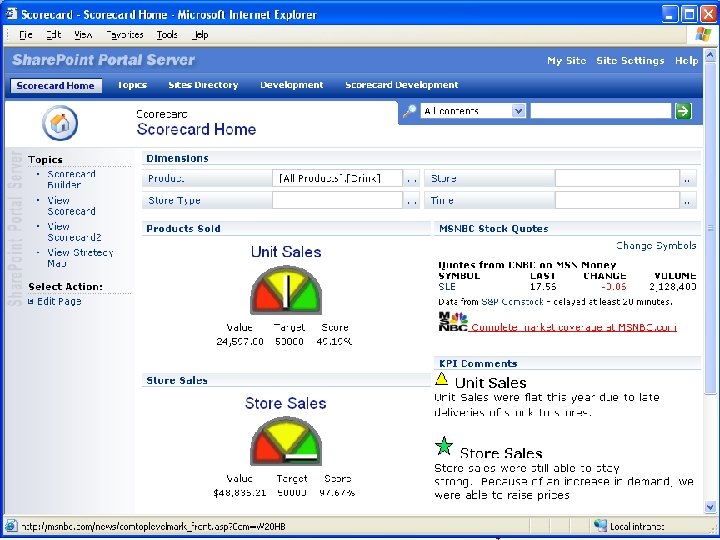Click the page scrollbar up arrow
The height and width of the screenshot is (540, 720).
[x=710, y=56]
